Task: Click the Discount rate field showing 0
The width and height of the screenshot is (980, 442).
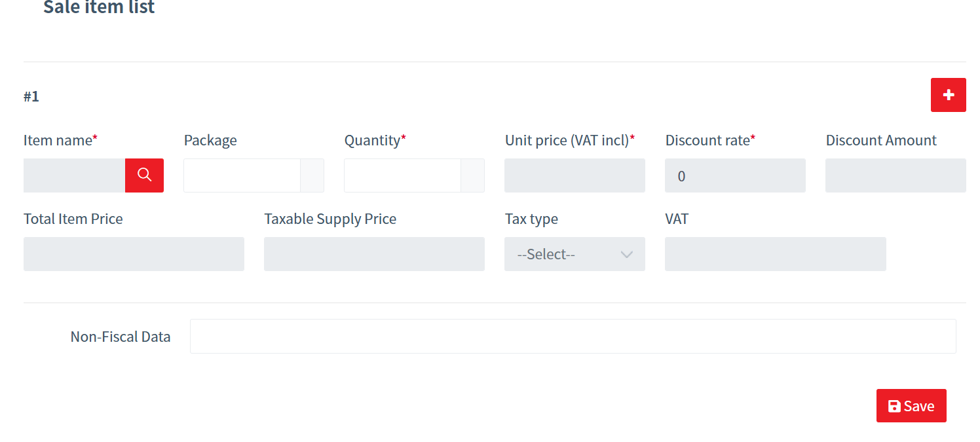Action: (735, 175)
